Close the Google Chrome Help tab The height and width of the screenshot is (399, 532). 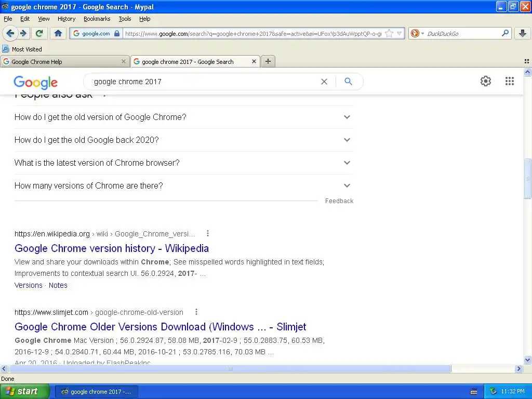click(124, 61)
